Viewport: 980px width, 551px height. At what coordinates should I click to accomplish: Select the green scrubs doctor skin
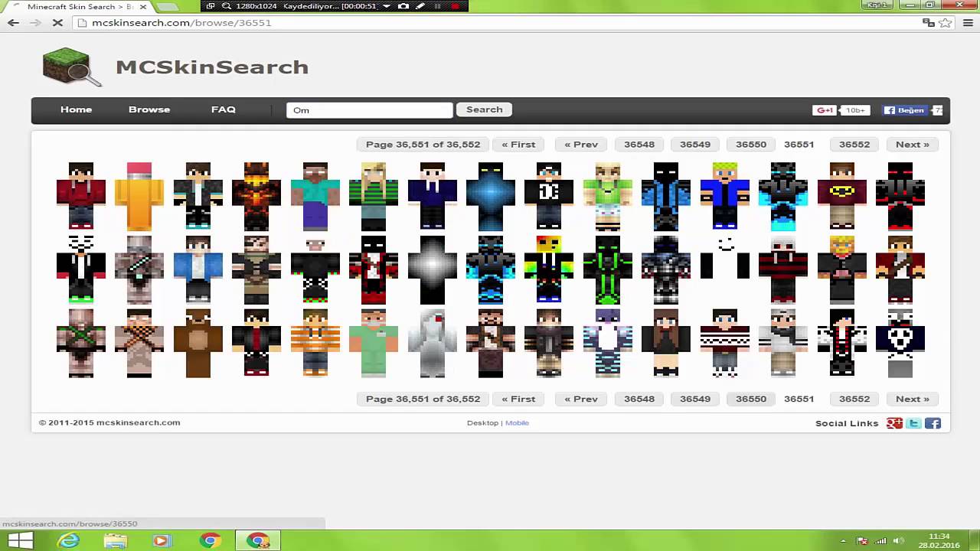point(374,343)
